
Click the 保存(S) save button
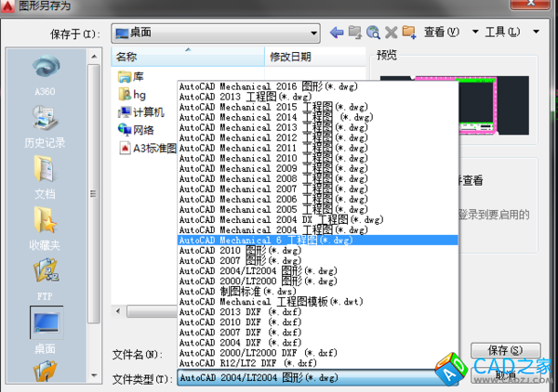point(506,350)
